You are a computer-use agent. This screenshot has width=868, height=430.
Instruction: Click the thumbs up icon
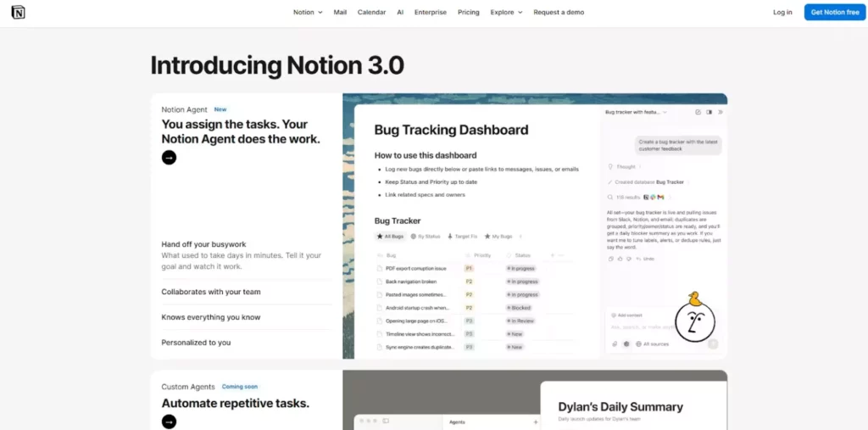point(620,259)
